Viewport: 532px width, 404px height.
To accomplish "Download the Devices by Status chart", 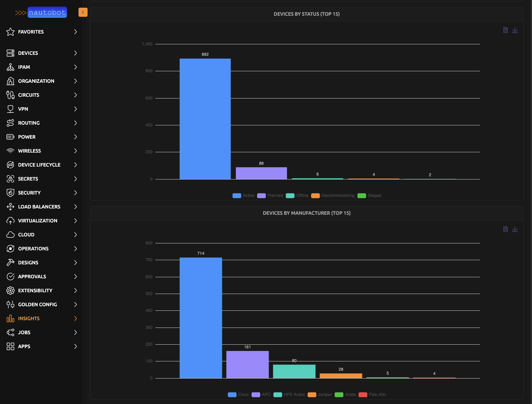I will pos(515,30).
